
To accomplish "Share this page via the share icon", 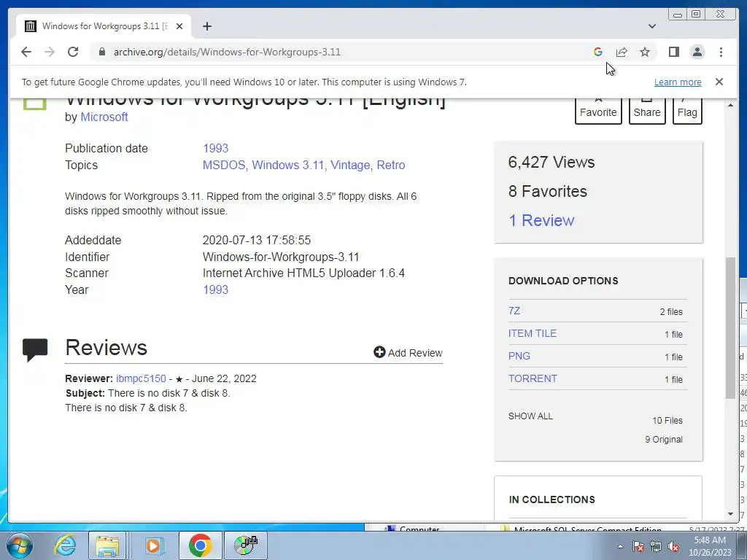I will click(622, 52).
